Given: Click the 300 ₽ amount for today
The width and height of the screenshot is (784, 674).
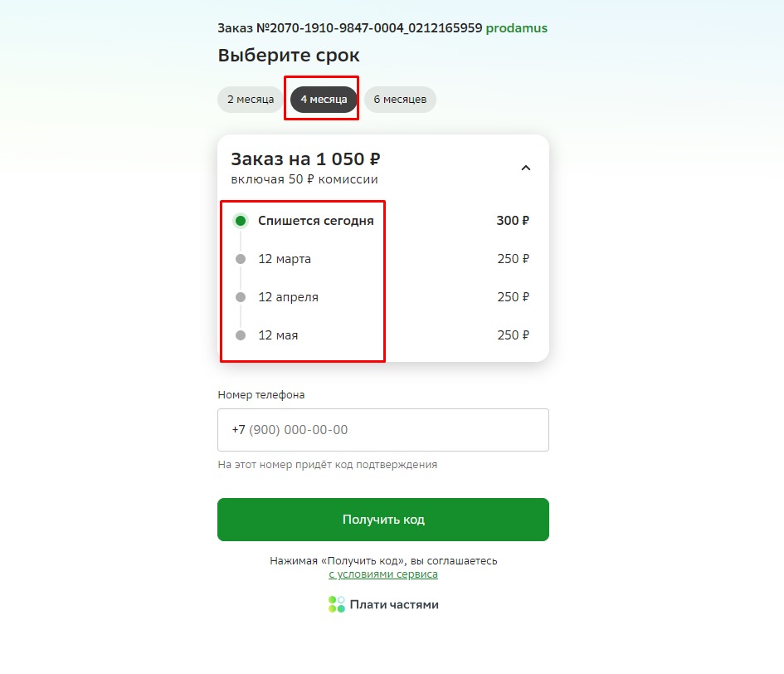Looking at the screenshot, I should pos(513,221).
